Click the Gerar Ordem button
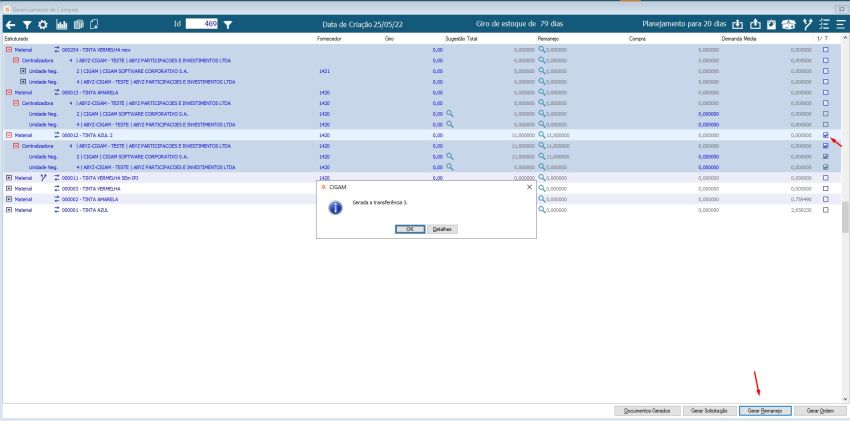Screen dimensions: 850x421 (x=821, y=411)
